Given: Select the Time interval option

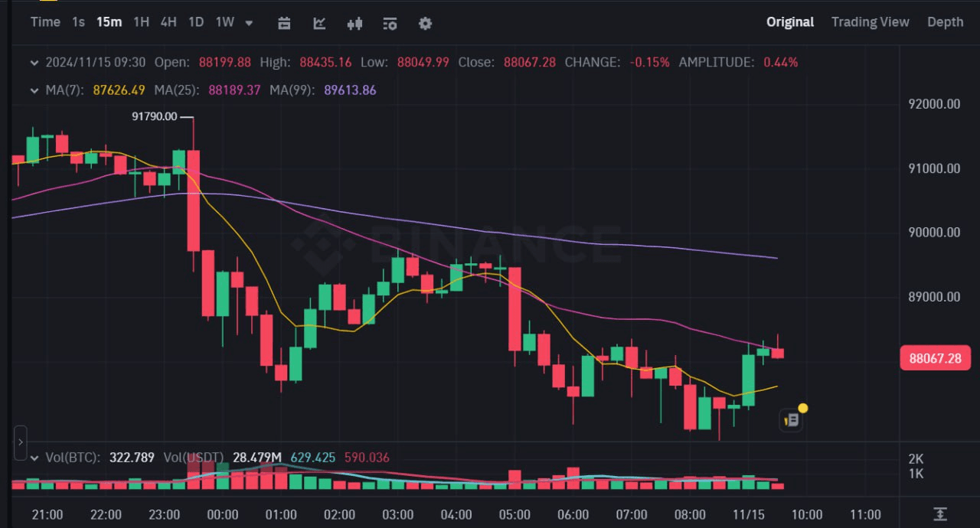Looking at the screenshot, I should pyautogui.click(x=45, y=22).
